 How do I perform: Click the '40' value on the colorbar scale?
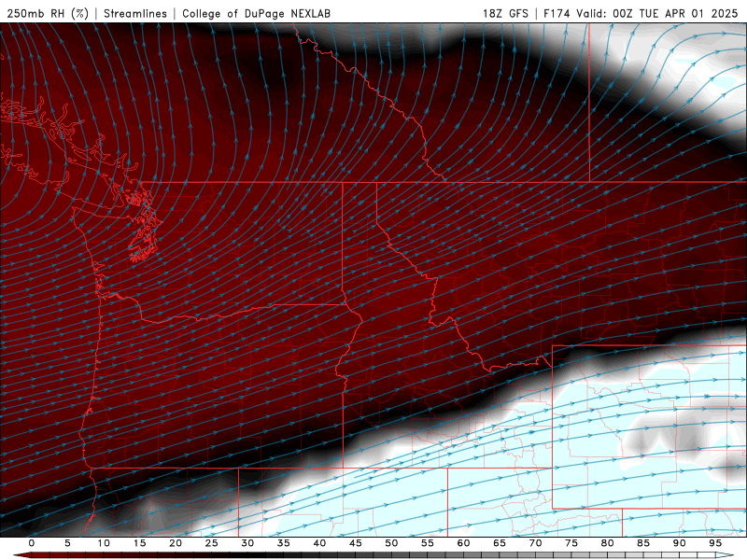point(319,543)
